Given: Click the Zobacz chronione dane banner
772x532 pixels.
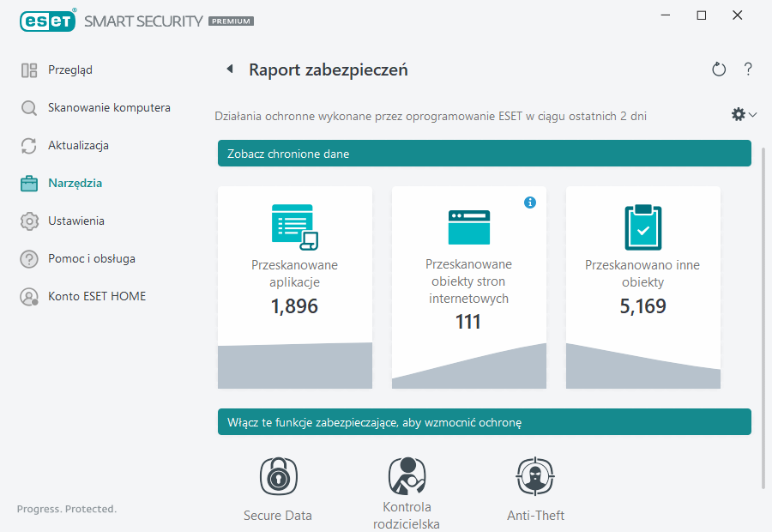Looking at the screenshot, I should (x=485, y=153).
